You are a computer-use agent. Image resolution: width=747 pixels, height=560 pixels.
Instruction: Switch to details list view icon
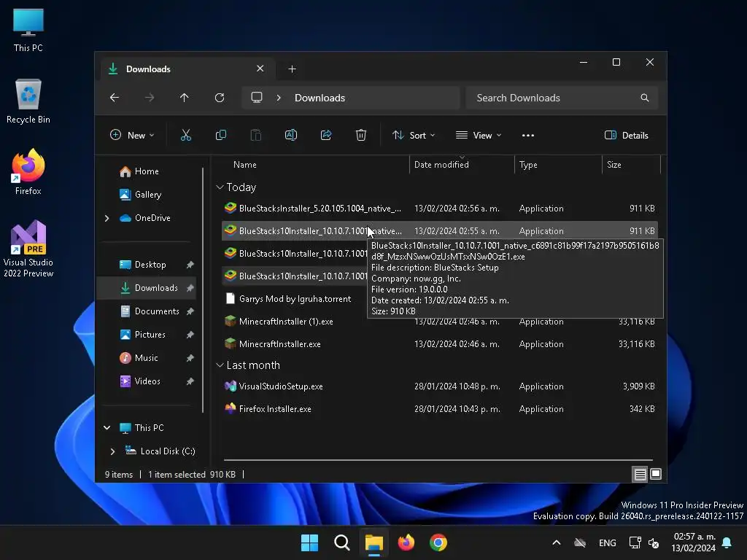coord(640,474)
